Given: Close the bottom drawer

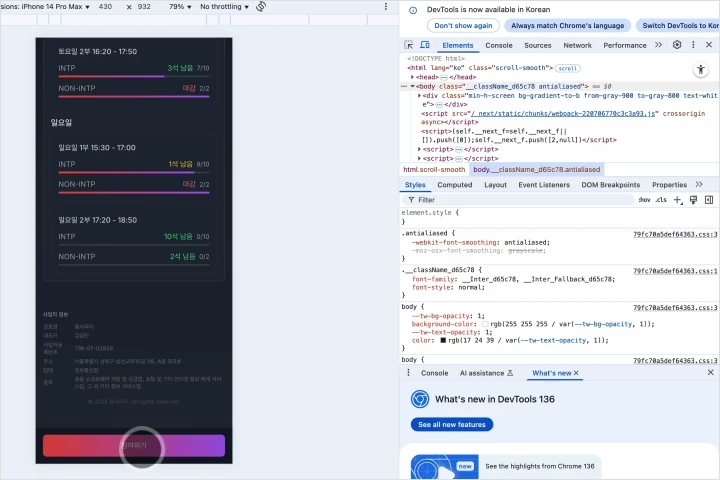Looking at the screenshot, I should [710, 373].
